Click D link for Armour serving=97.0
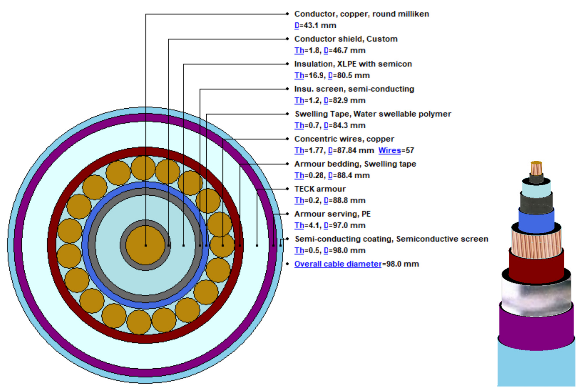The height and width of the screenshot is (392, 585). tap(326, 225)
